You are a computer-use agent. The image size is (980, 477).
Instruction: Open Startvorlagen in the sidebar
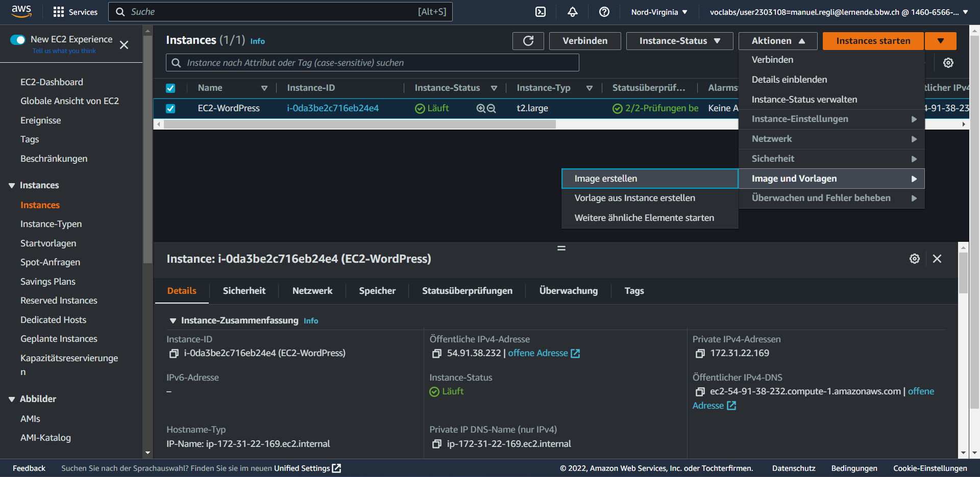point(48,243)
